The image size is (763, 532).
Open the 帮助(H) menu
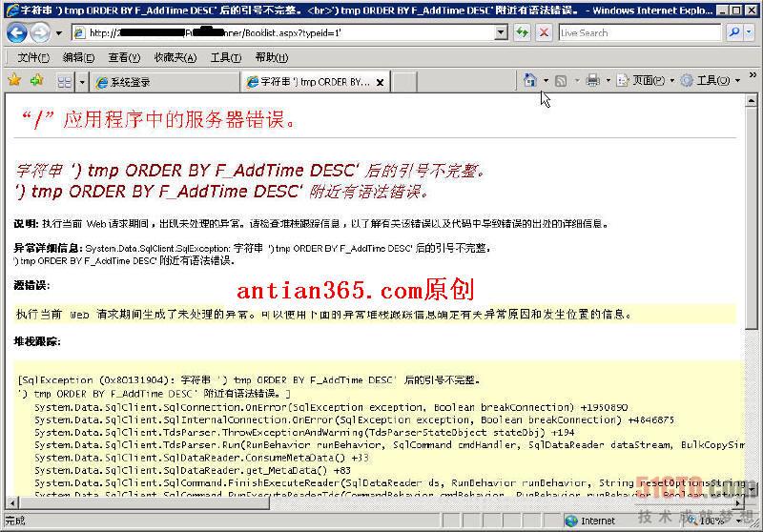point(272,58)
